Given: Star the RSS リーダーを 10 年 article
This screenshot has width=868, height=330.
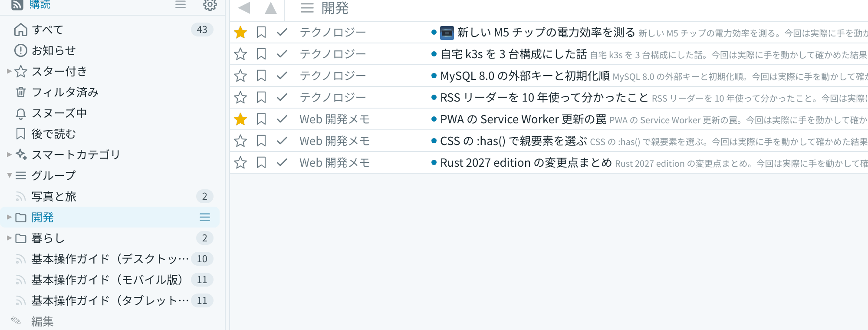Looking at the screenshot, I should coord(240,97).
